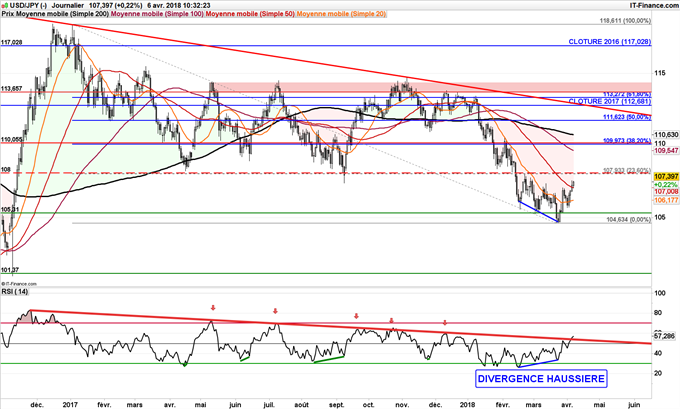This screenshot has height=409, width=680.
Task: Click the price axis value '115'
Action: pos(660,73)
